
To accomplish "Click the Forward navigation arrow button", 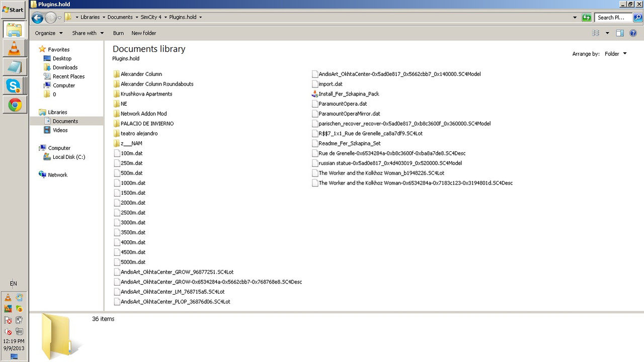I will [x=50, y=18].
